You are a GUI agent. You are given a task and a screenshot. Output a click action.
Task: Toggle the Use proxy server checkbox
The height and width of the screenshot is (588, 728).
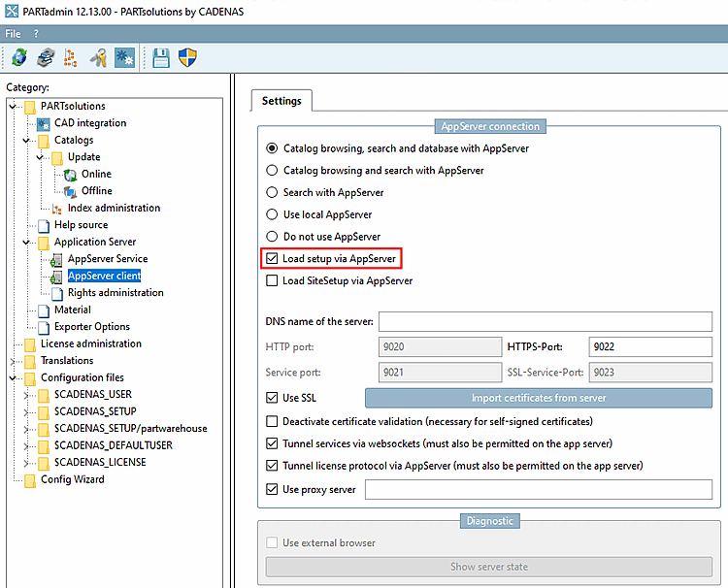(272, 489)
